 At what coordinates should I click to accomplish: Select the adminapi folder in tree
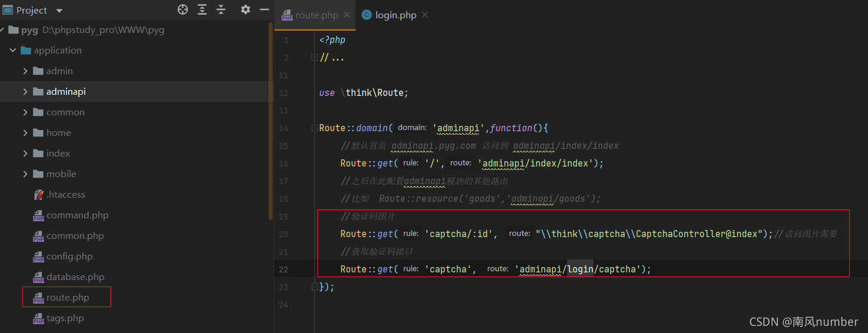(x=66, y=92)
